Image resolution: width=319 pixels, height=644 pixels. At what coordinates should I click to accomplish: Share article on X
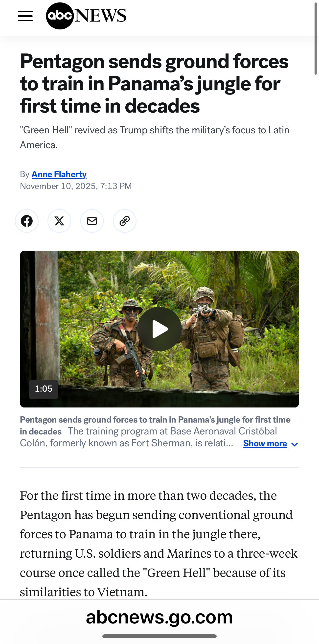(x=59, y=221)
